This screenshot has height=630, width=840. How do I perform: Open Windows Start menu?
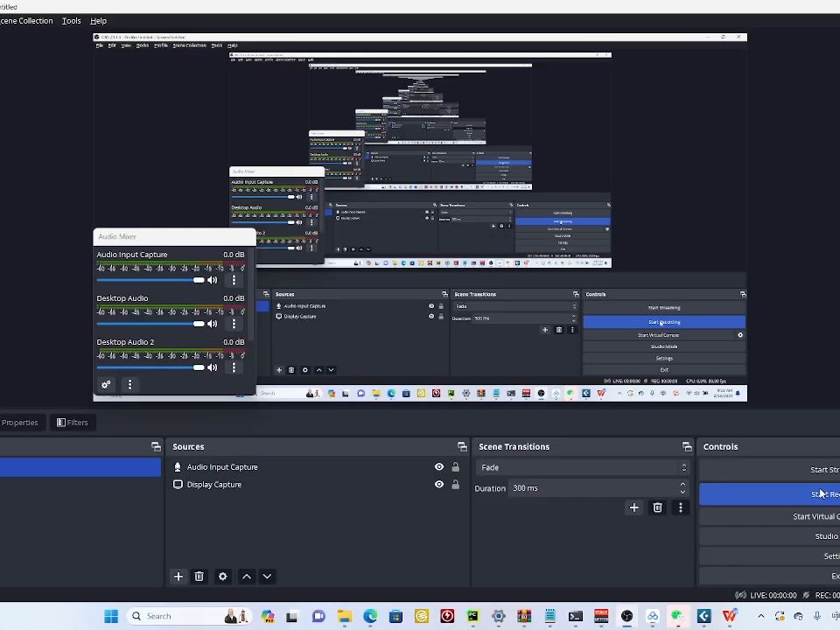(111, 616)
